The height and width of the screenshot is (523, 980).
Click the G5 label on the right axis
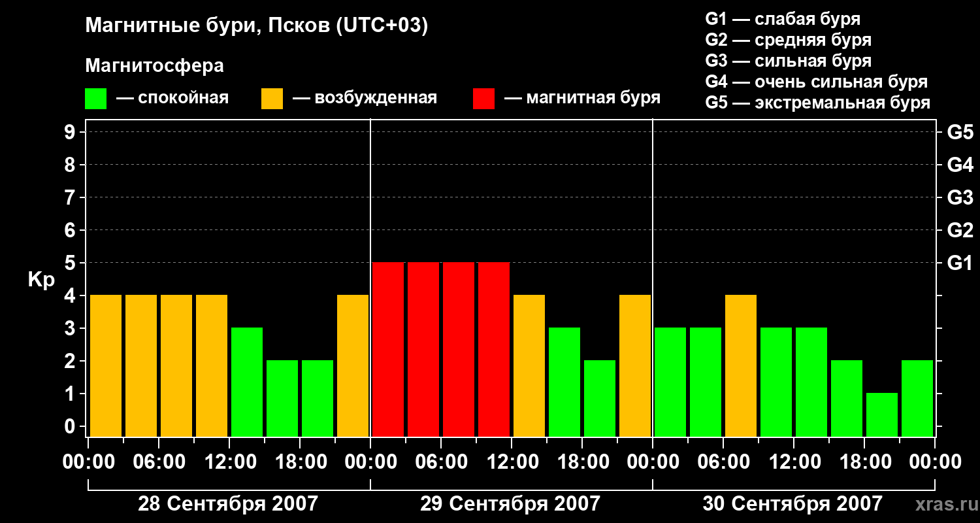pos(960,132)
